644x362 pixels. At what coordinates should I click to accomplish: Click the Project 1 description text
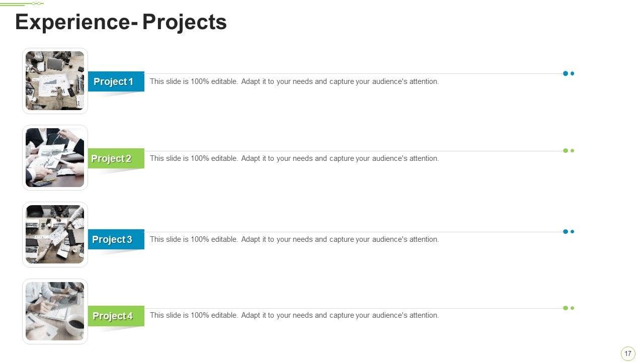click(x=294, y=81)
